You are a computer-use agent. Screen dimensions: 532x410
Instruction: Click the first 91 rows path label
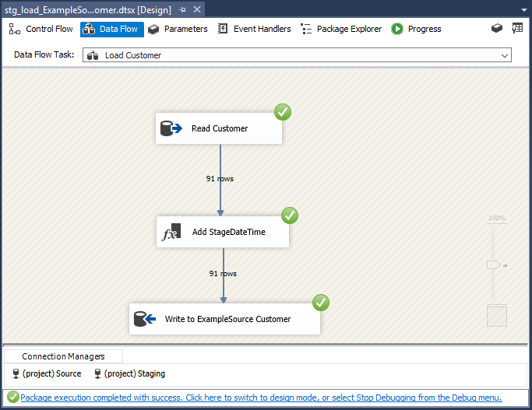[x=220, y=179]
